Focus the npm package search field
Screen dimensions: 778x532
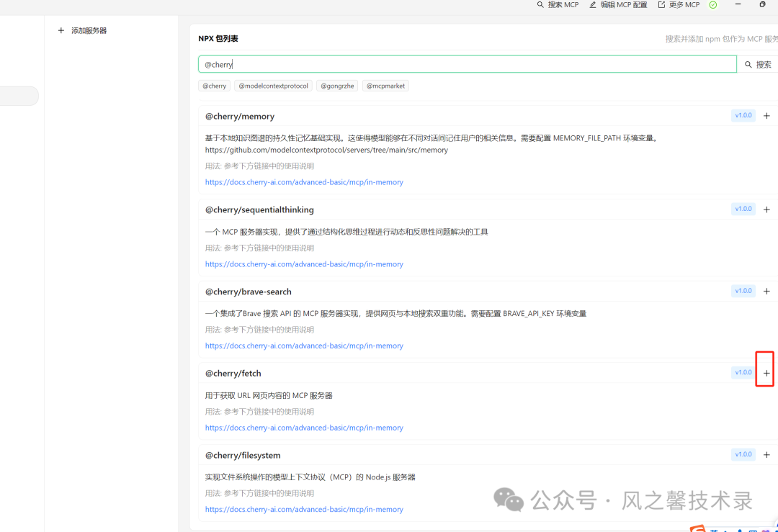pos(468,65)
